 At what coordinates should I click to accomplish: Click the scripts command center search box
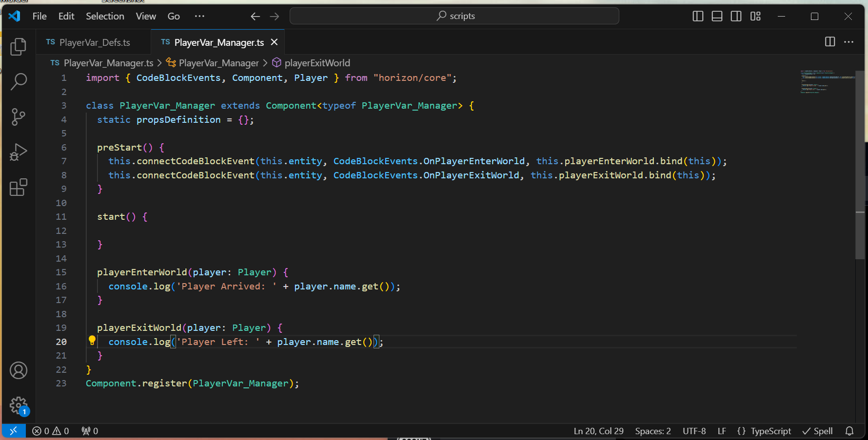pyautogui.click(x=454, y=16)
